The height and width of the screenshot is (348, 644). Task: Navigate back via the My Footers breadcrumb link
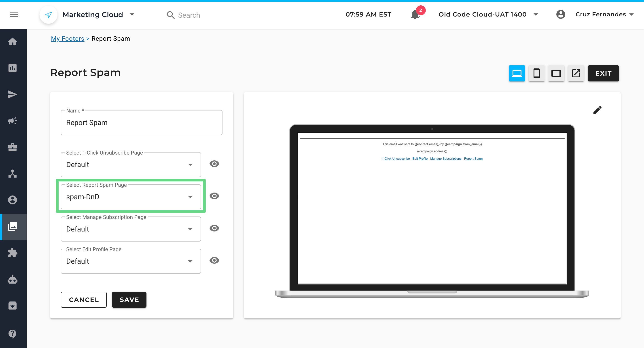click(x=68, y=38)
